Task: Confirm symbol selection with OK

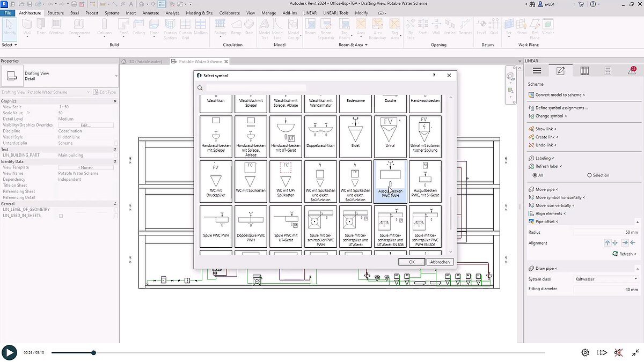Action: 411,262
